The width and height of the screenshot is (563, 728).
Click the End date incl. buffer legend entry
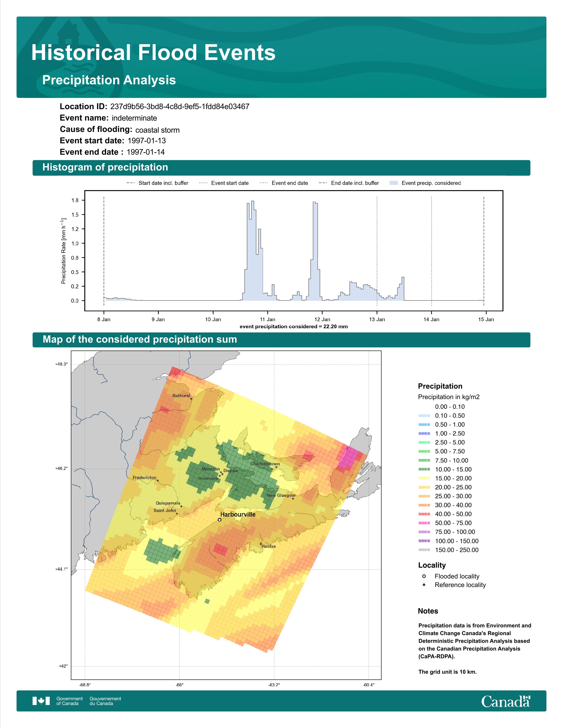(x=349, y=183)
